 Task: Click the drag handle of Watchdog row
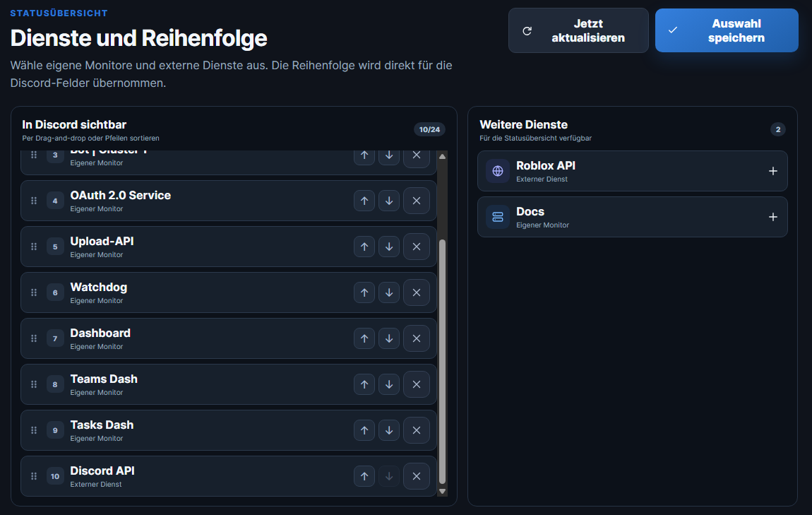click(34, 292)
